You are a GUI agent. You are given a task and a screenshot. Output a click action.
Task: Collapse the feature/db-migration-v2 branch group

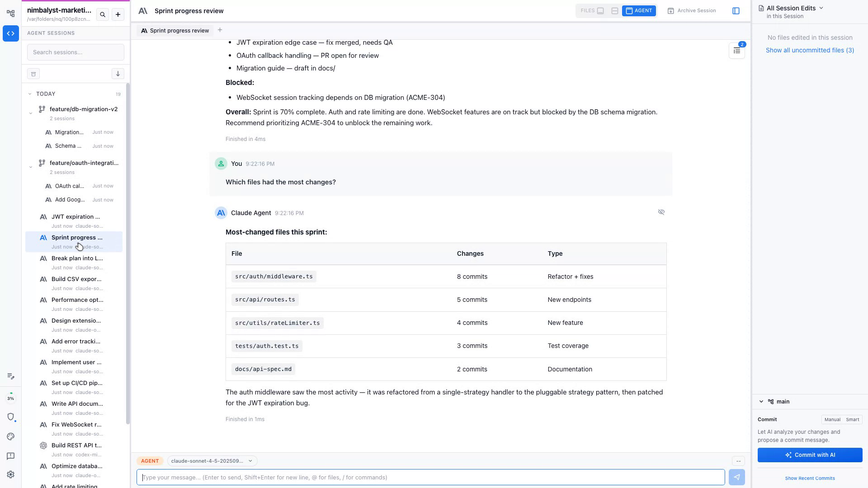(31, 113)
